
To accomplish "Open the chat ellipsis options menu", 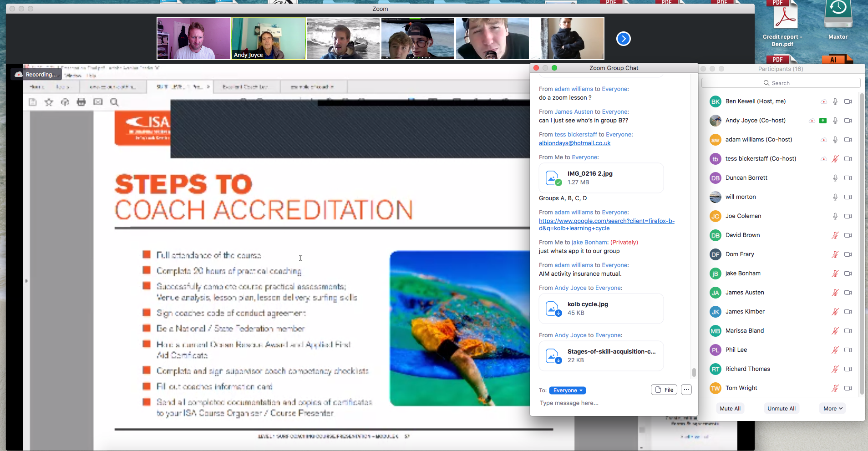I will click(x=686, y=390).
